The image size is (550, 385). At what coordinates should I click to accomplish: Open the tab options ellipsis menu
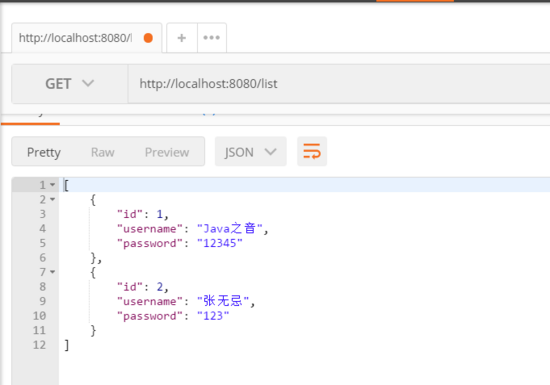(212, 38)
